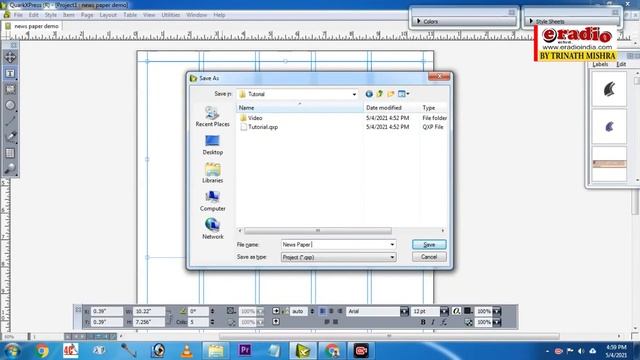Set centered text alignment in Measurements palette

pyautogui.click(x=331, y=311)
